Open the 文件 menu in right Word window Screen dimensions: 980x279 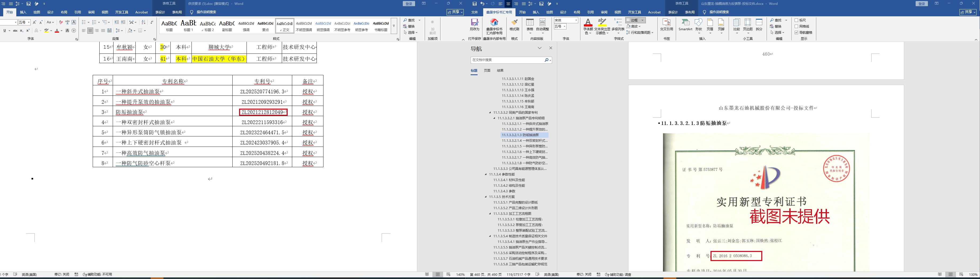474,12
